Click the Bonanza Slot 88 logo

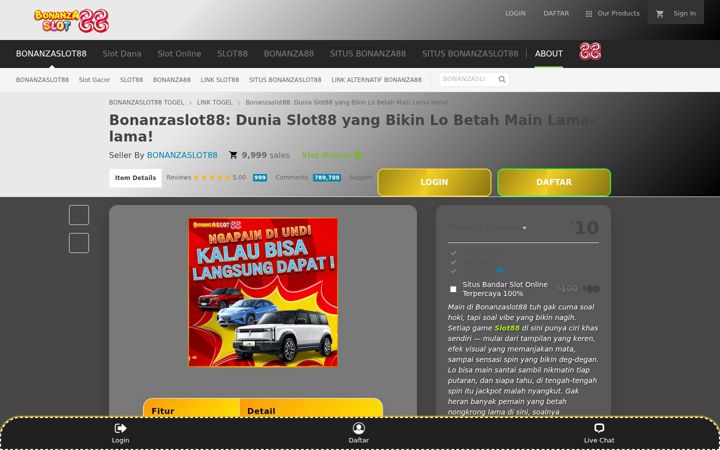71,20
